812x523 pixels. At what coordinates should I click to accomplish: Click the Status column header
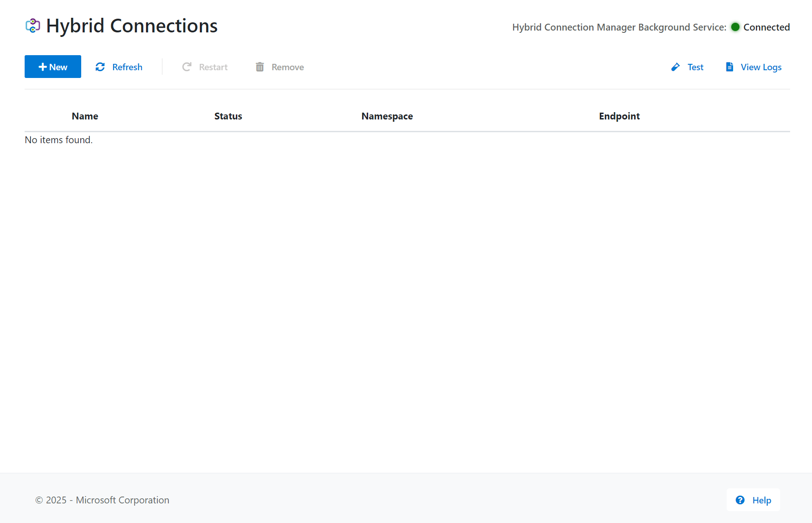[x=228, y=116]
